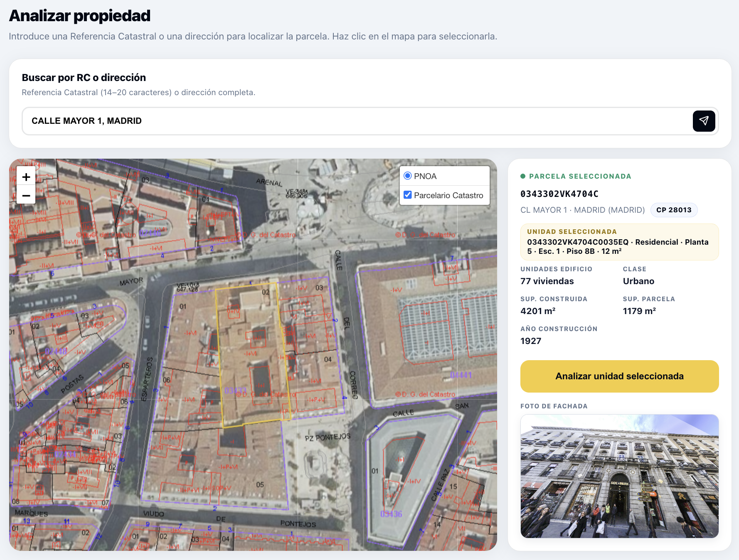The width and height of the screenshot is (739, 560).
Task: Click the 1179 m² parcel surface value
Action: point(639,311)
